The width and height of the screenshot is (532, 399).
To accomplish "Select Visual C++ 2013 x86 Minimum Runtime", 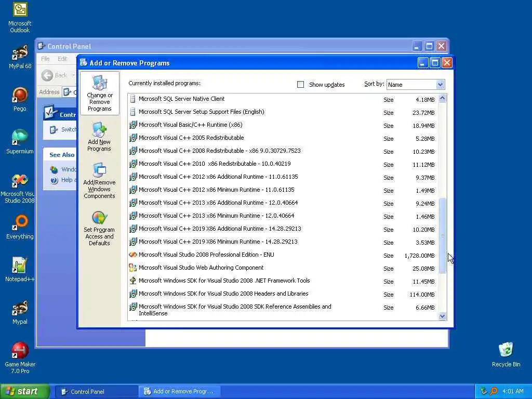I will coord(284,216).
